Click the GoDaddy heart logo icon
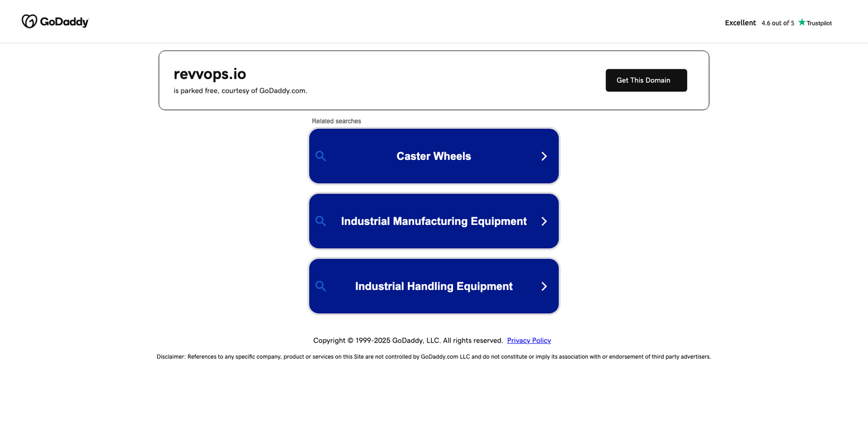This screenshot has width=868, height=425. coord(29,21)
